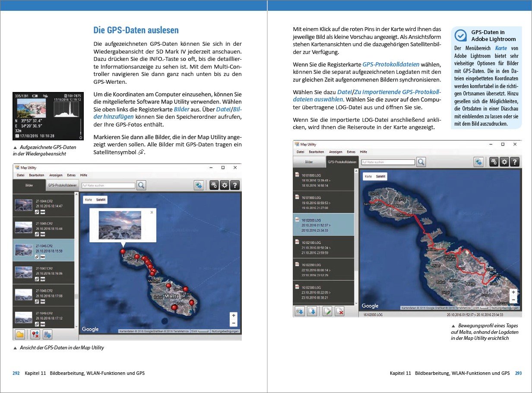
Task: Click the magnifier search button in the LOG-list window
Action: click(421, 162)
